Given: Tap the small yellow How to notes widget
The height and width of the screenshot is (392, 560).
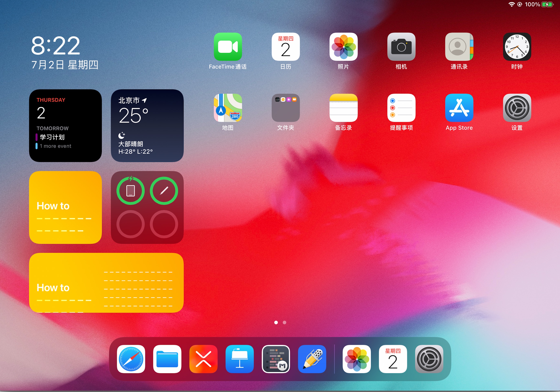Looking at the screenshot, I should (x=65, y=207).
